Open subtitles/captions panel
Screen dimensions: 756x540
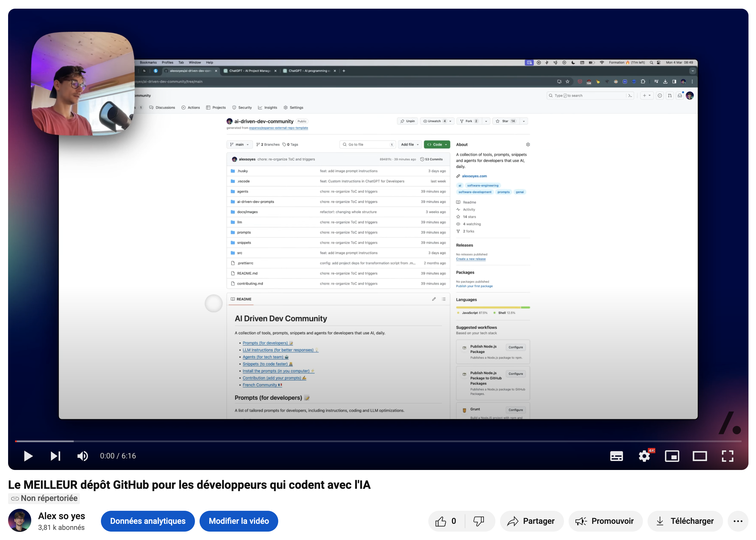(617, 456)
